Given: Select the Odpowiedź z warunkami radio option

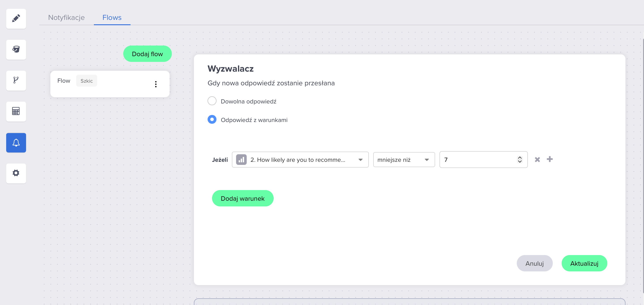Looking at the screenshot, I should tap(212, 120).
